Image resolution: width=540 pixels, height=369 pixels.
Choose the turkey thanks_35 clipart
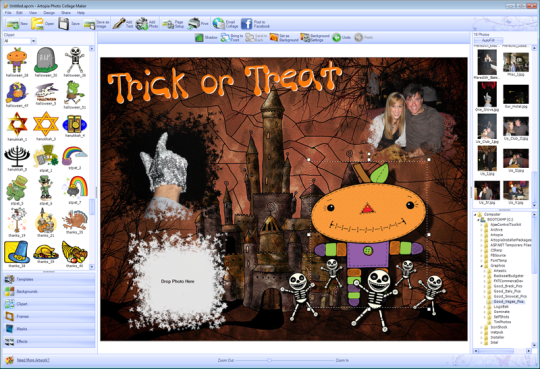[x=75, y=222]
